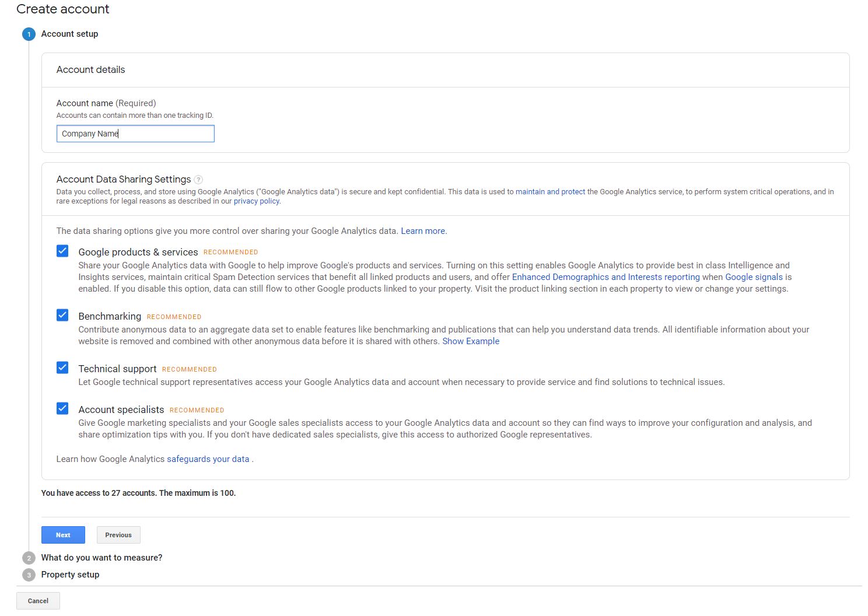868x616 pixels.
Task: Open the Learn more link
Action: point(423,231)
